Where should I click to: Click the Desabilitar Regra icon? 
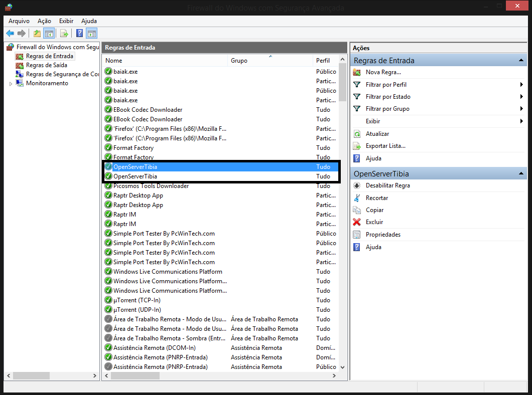pos(357,185)
